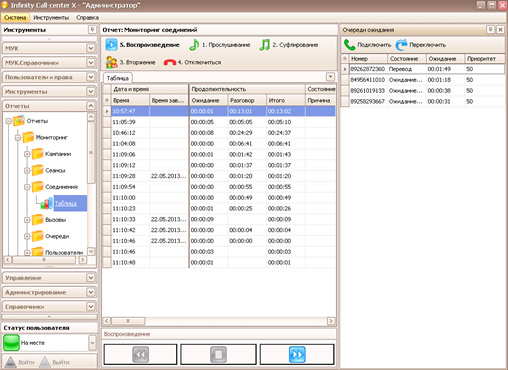Sort by the Время column header
This screenshot has height=370, width=508.
coord(130,100)
